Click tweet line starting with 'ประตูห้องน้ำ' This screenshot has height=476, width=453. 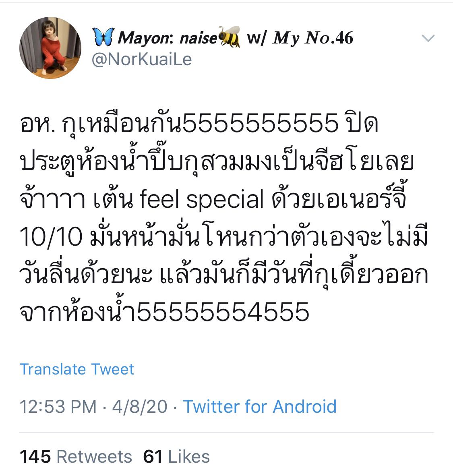pyautogui.click(x=217, y=161)
